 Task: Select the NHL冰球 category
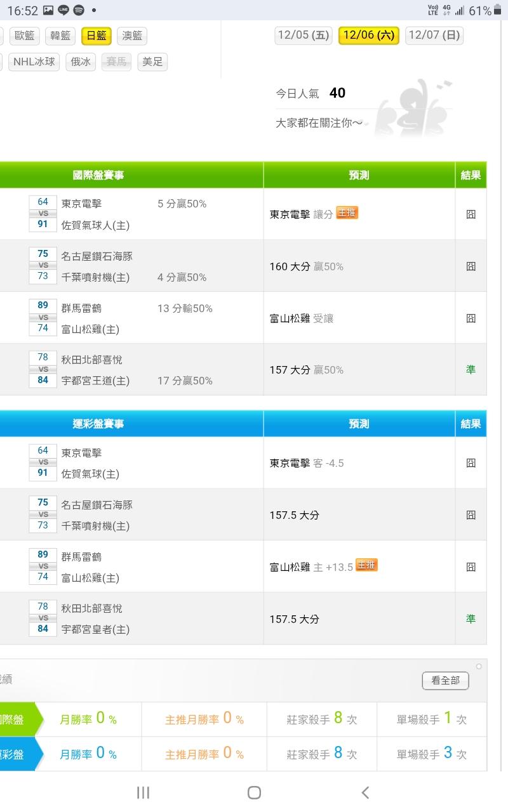click(x=34, y=62)
